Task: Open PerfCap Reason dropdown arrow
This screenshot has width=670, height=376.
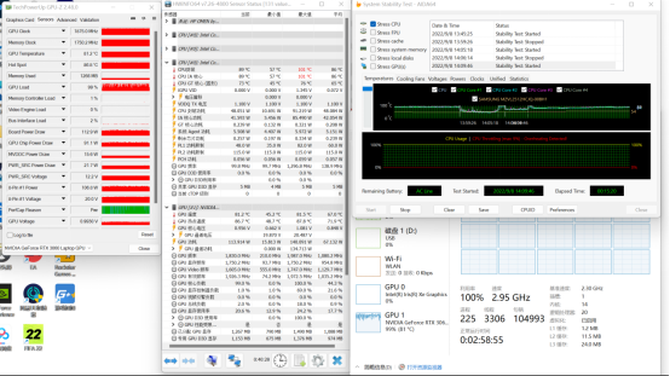Action: click(63, 210)
